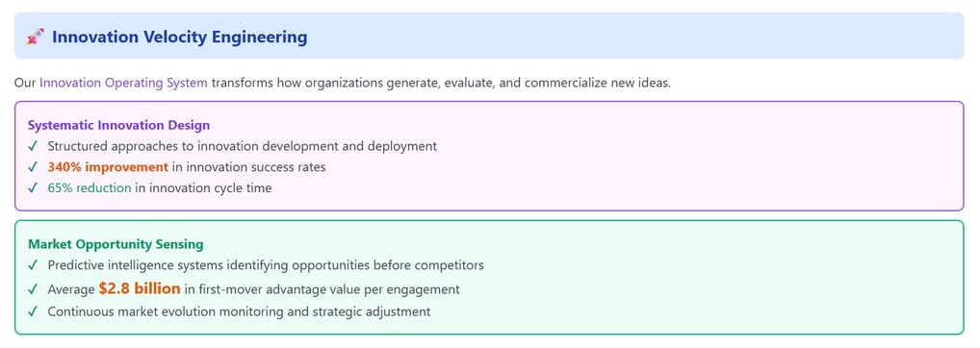Open the Innovation Operating System link
The height and width of the screenshot is (348, 980).
(x=124, y=83)
